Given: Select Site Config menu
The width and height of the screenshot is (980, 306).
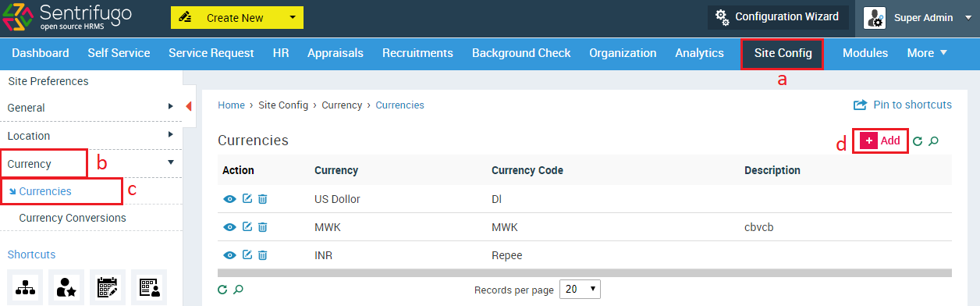Looking at the screenshot, I should [x=783, y=54].
